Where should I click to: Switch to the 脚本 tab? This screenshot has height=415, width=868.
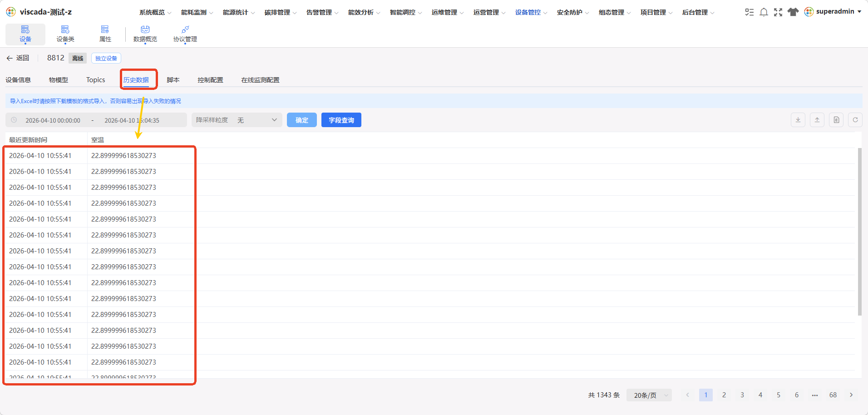[173, 80]
